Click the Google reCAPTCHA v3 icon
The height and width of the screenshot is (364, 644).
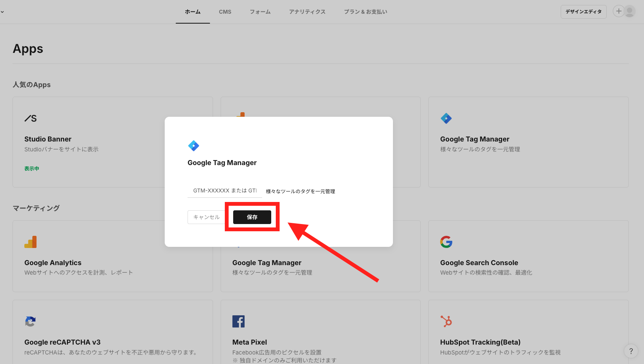click(30, 321)
